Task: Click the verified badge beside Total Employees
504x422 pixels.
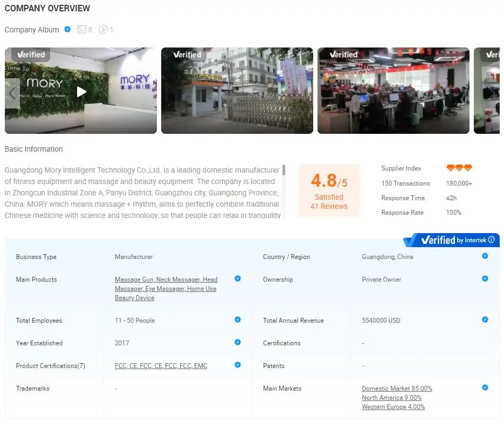Action: pyautogui.click(x=238, y=319)
